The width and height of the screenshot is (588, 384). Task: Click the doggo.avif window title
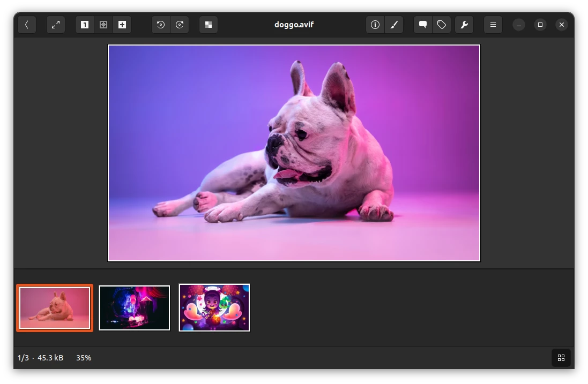[x=294, y=25]
